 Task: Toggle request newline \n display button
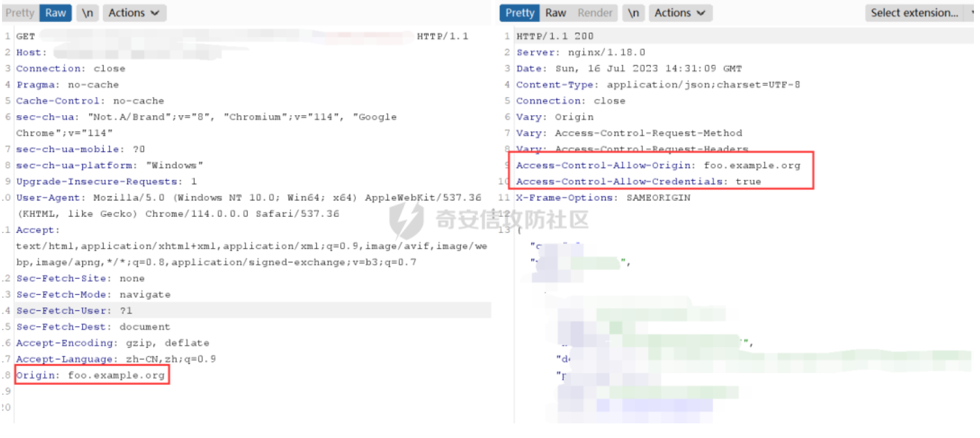pyautogui.click(x=87, y=13)
